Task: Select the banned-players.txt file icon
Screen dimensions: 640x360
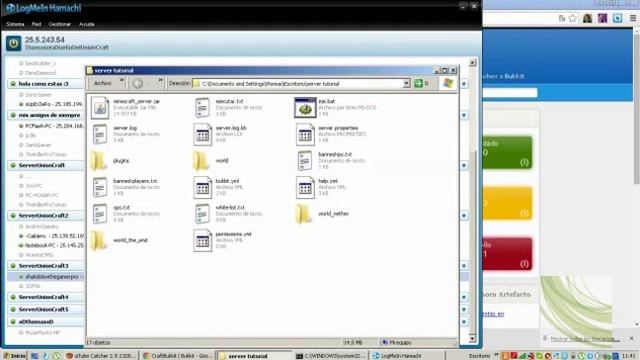Action: (x=100, y=187)
